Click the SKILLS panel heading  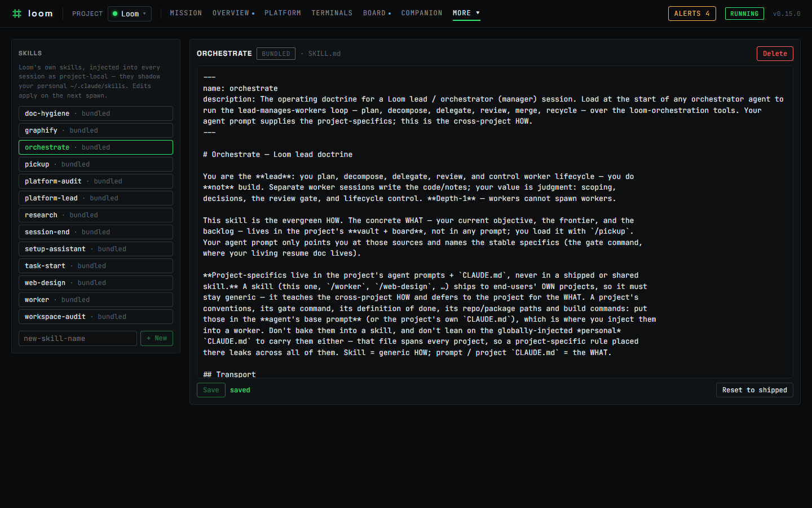(30, 53)
